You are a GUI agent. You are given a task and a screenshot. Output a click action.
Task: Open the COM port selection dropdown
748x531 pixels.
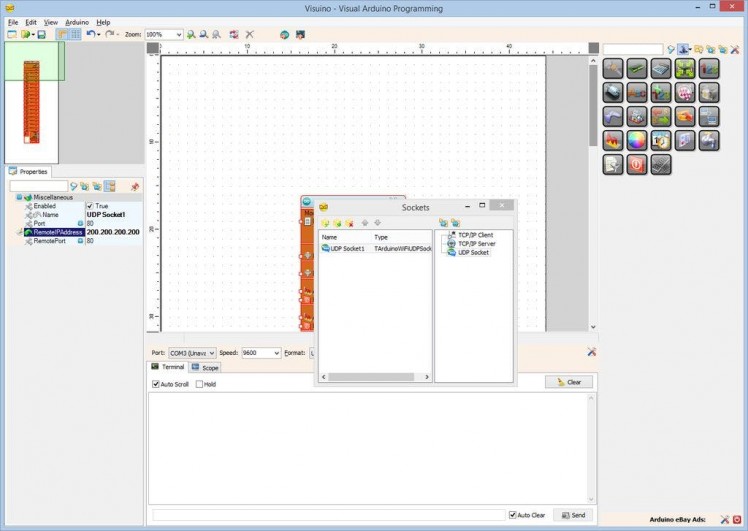pos(211,353)
